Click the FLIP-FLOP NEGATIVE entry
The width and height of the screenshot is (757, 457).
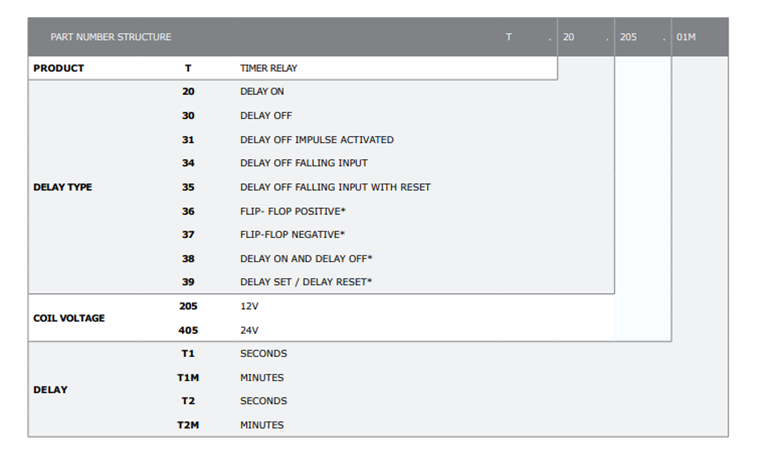(292, 235)
